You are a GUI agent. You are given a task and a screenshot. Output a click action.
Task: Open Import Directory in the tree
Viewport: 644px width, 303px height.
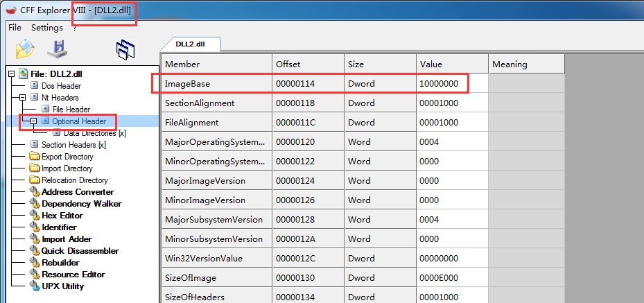[67, 168]
